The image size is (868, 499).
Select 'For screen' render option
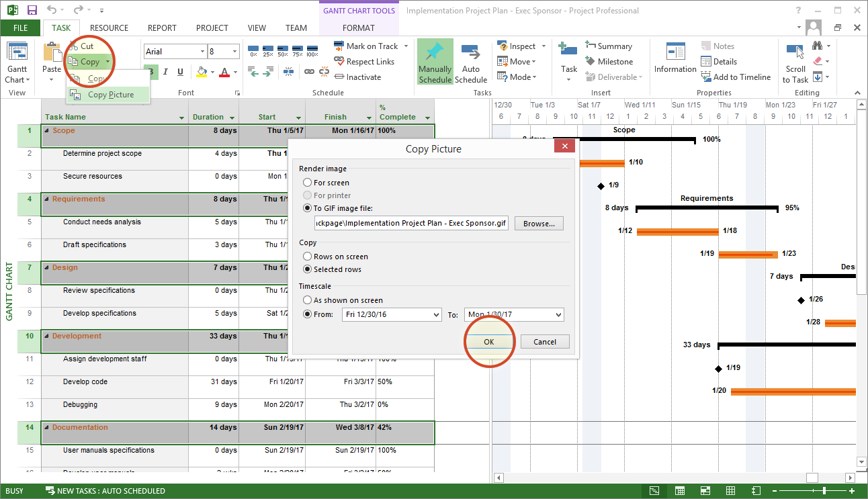click(x=308, y=183)
